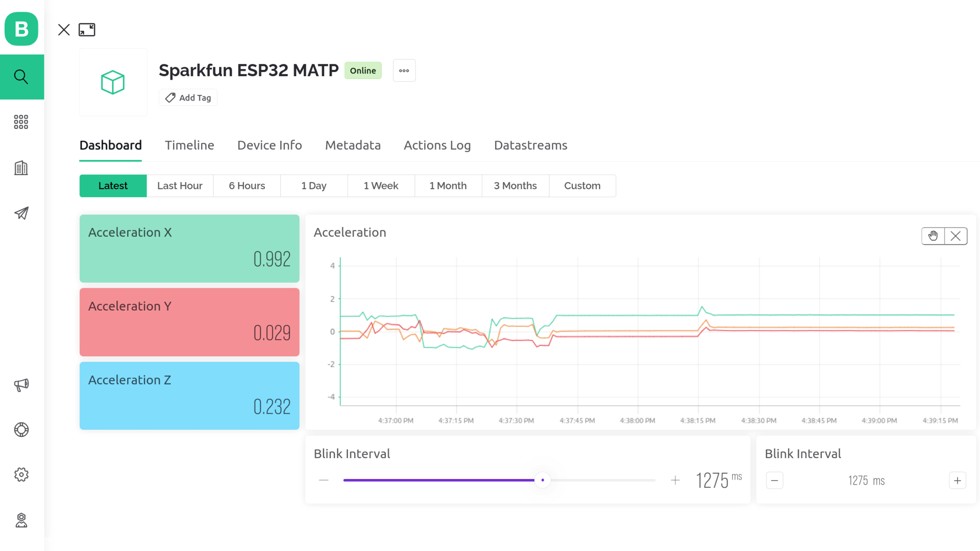
Task: Click the paper plane icon in sidebar
Action: tap(21, 213)
